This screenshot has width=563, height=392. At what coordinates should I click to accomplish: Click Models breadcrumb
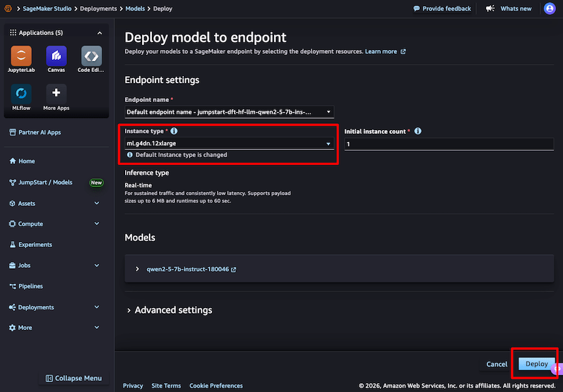[x=135, y=9]
